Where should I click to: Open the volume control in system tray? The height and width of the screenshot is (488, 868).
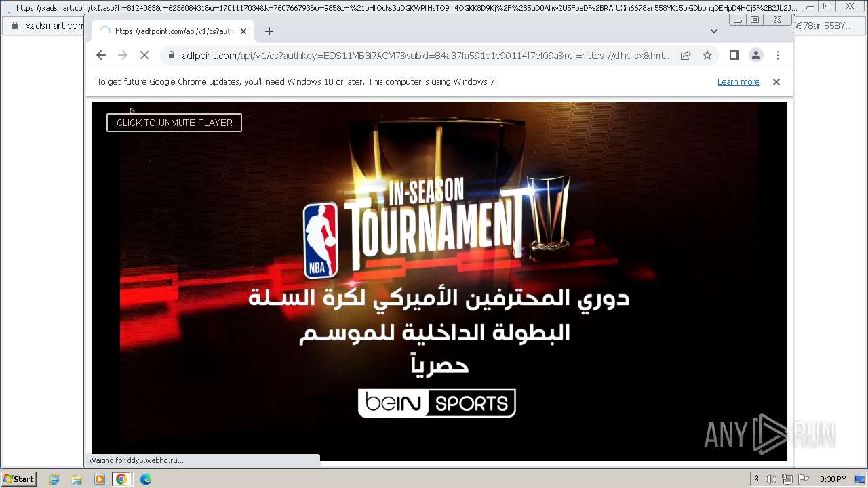[770, 479]
